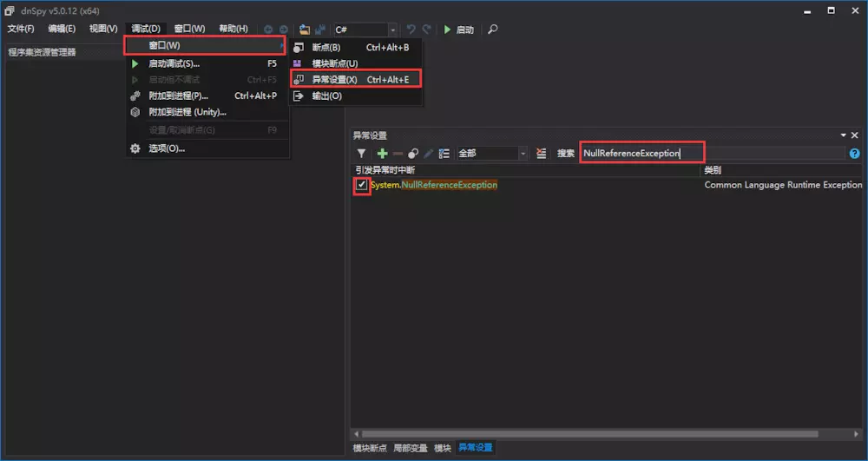Open the 编辑(E) menu
Image resolution: width=868 pixels, height=461 pixels.
[x=62, y=29]
